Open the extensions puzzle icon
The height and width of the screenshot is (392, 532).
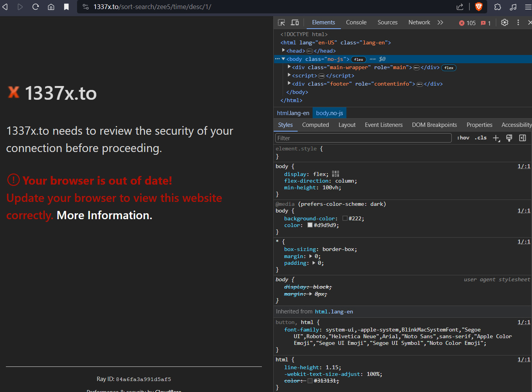497,7
